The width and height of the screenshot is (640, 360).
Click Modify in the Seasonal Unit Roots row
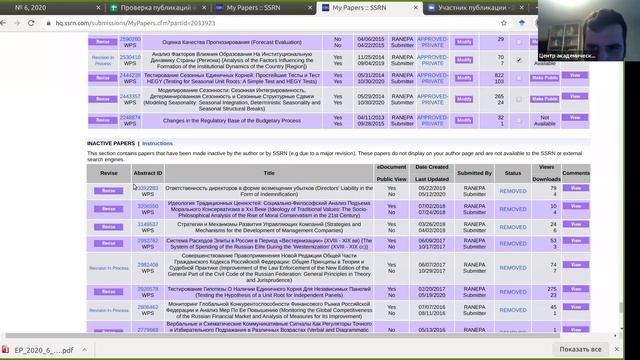tap(464, 78)
